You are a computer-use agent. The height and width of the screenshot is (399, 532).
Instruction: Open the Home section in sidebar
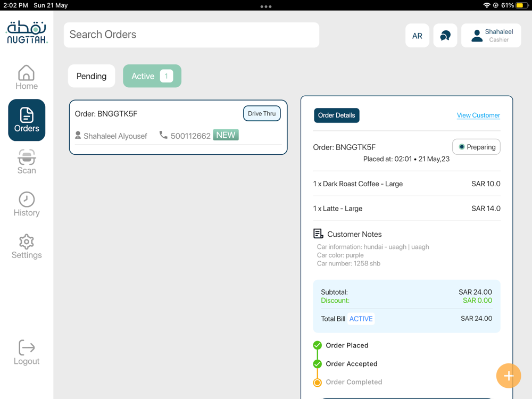point(27,77)
